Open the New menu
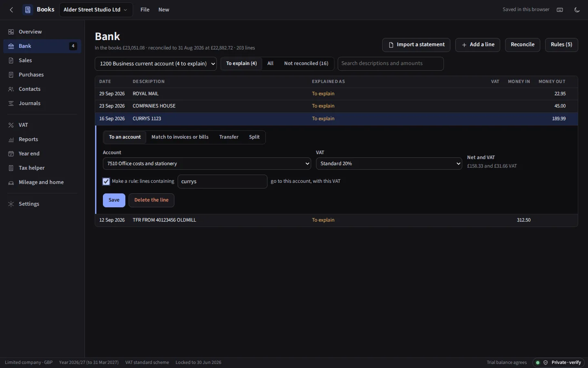Screen dimensions: 588x368 point(164,10)
